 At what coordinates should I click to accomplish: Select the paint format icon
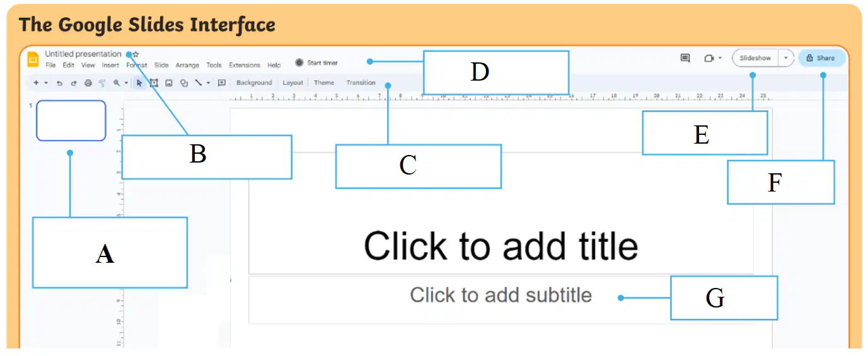coord(102,83)
